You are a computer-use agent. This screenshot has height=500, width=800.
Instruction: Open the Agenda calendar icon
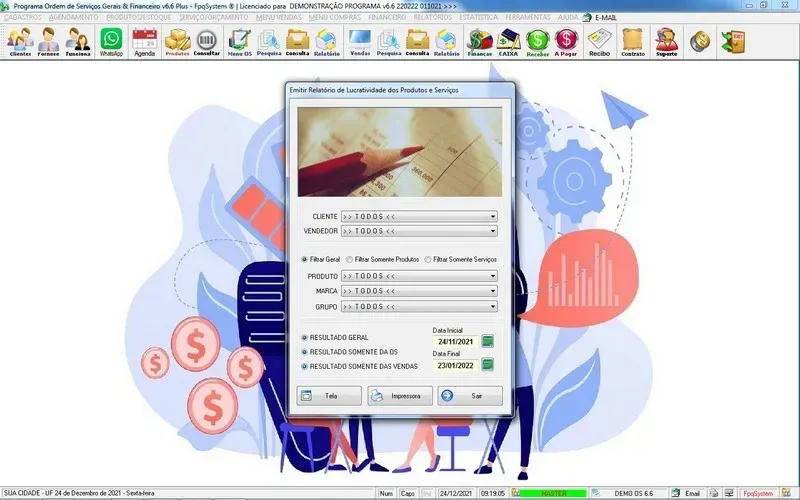[145, 41]
